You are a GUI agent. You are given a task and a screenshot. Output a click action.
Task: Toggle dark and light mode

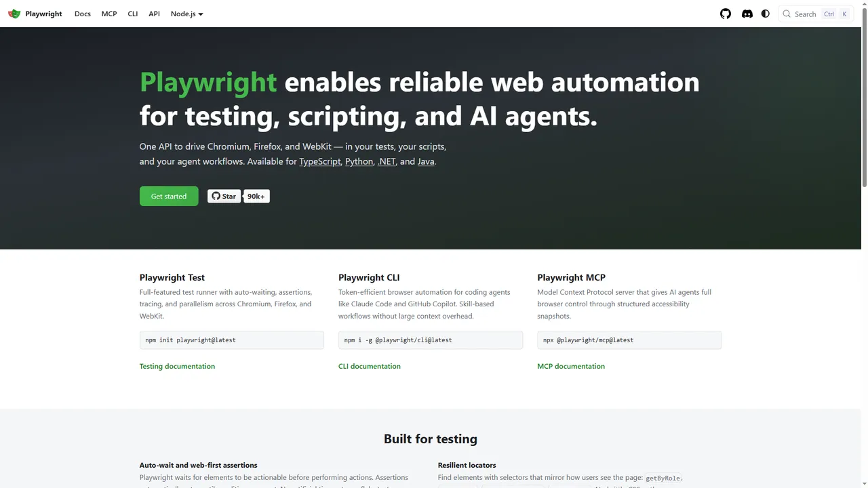766,14
